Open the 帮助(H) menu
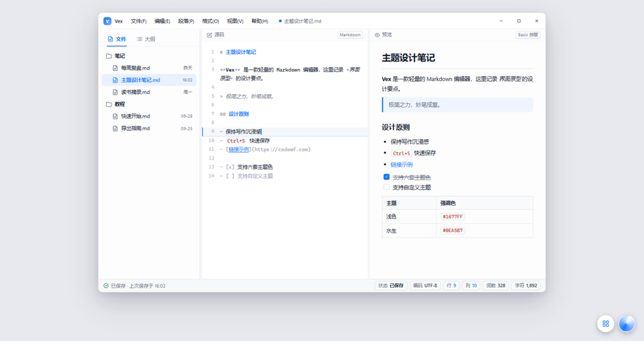 click(x=260, y=21)
